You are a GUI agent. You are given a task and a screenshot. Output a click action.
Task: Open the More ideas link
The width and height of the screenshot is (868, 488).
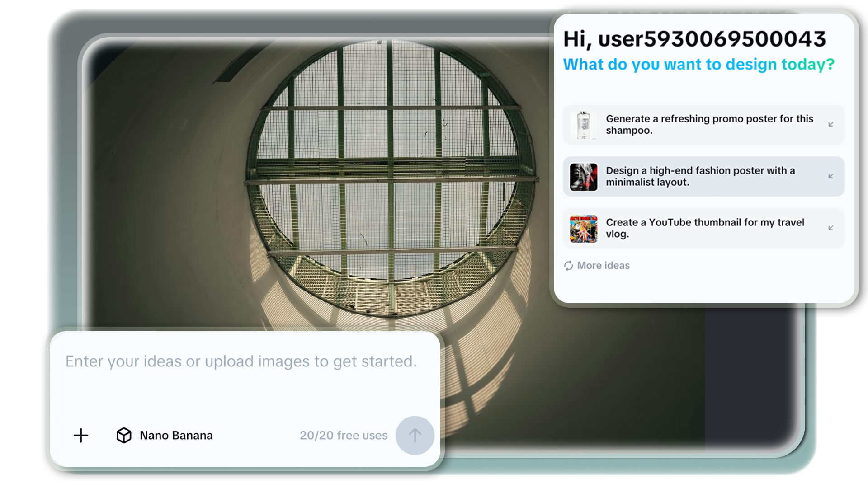[x=603, y=266]
